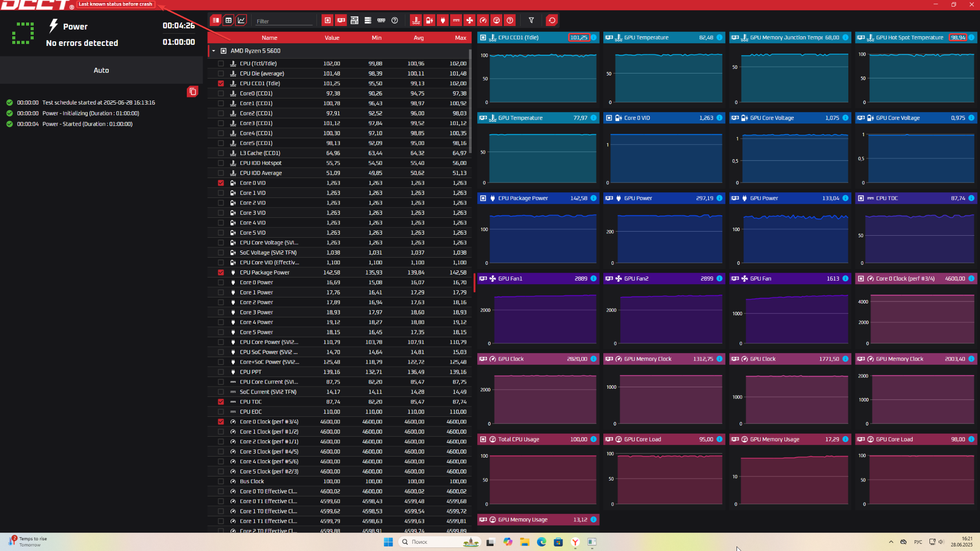Open the Temps to rise weather widget
Screen dimensions: 980x551
[28, 542]
